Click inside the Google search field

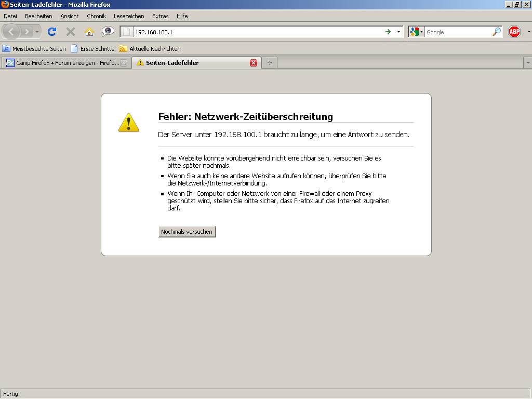(458, 32)
